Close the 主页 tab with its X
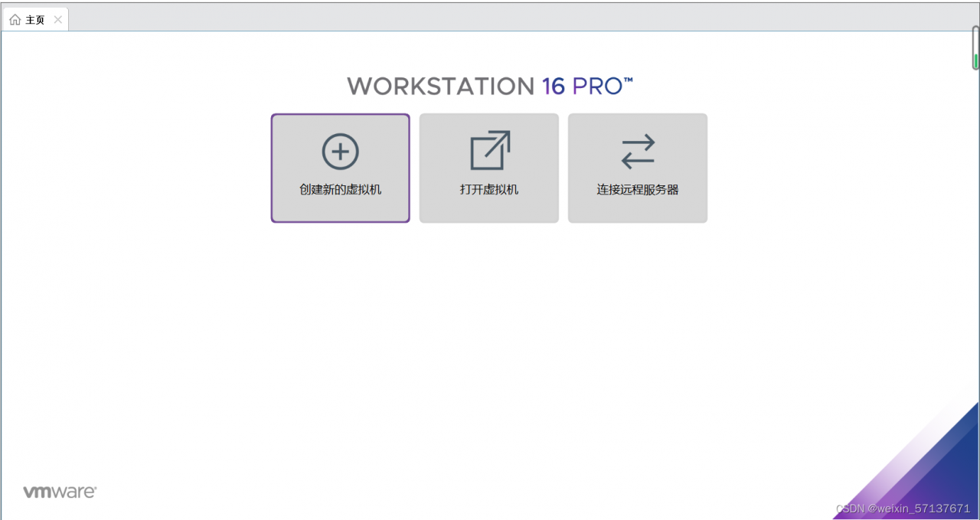The height and width of the screenshot is (520, 980). (57, 20)
